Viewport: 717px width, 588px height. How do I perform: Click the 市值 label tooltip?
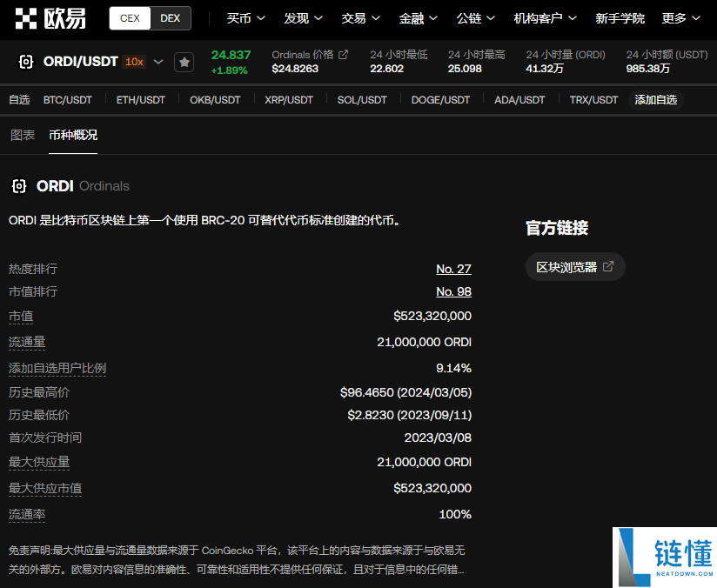point(21,316)
